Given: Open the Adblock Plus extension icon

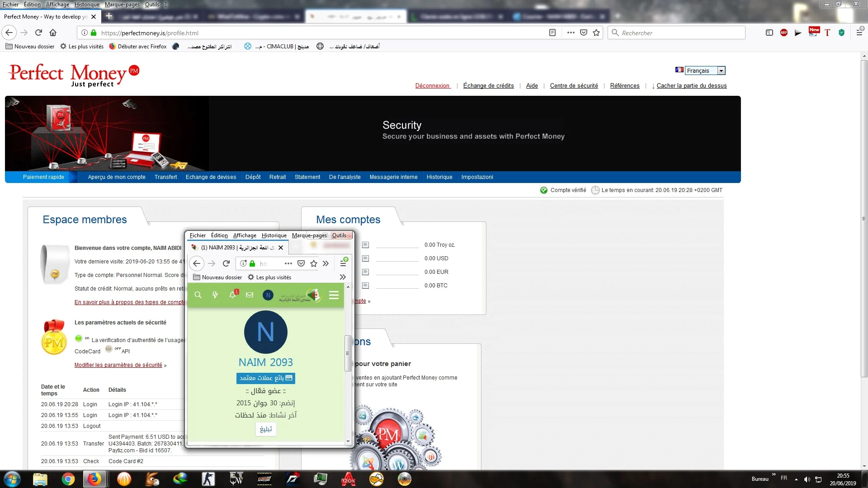Looking at the screenshot, I should [784, 33].
